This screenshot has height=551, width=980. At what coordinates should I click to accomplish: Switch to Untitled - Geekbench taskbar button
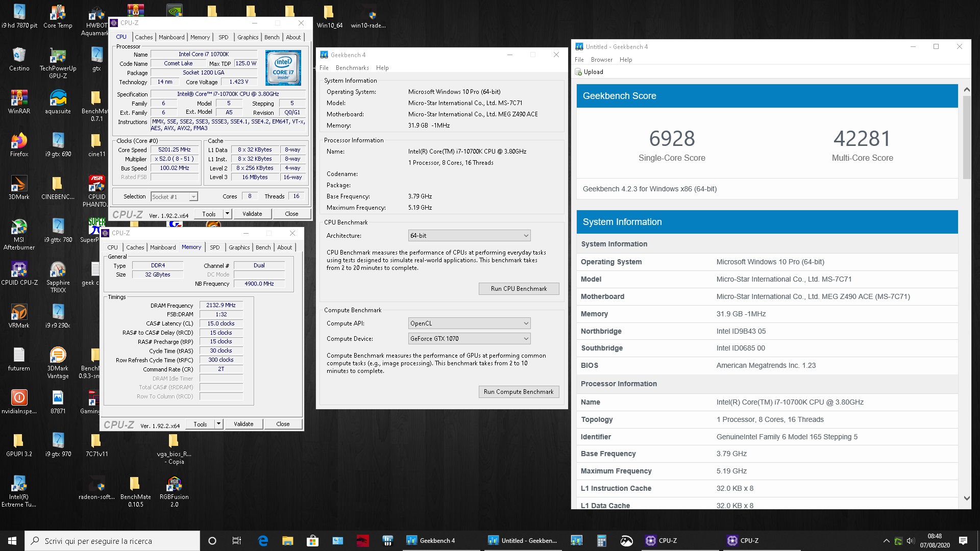[523, 541]
